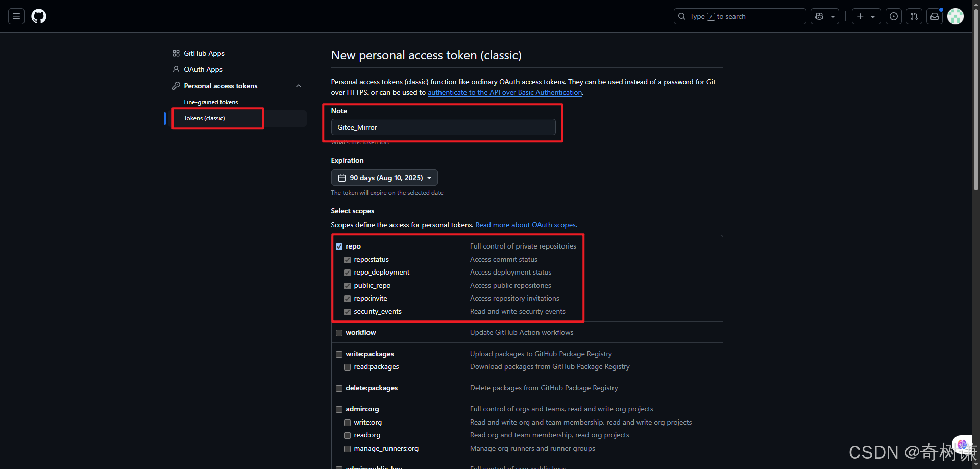Open Copilot chat icon in header

pos(819,16)
